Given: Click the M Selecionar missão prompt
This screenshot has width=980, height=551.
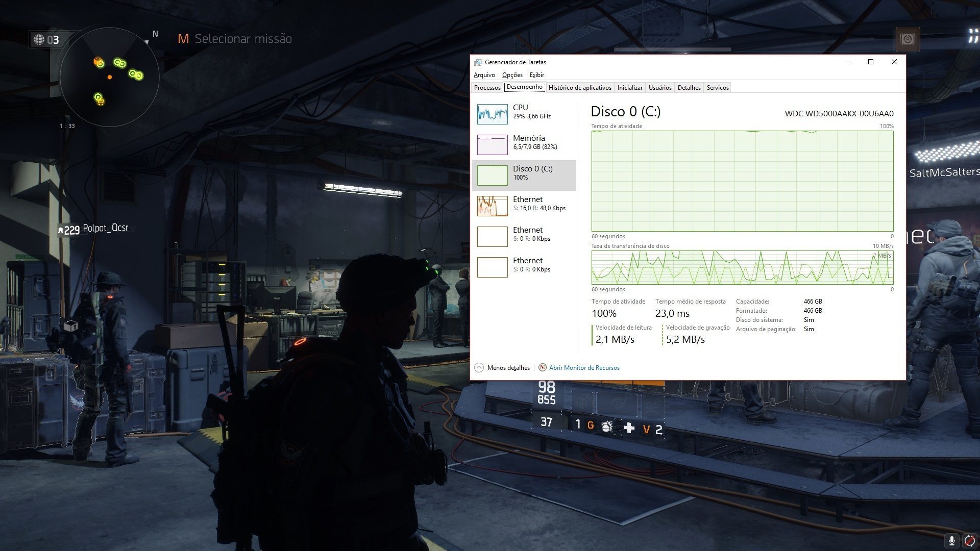Looking at the screenshot, I should click(x=235, y=39).
